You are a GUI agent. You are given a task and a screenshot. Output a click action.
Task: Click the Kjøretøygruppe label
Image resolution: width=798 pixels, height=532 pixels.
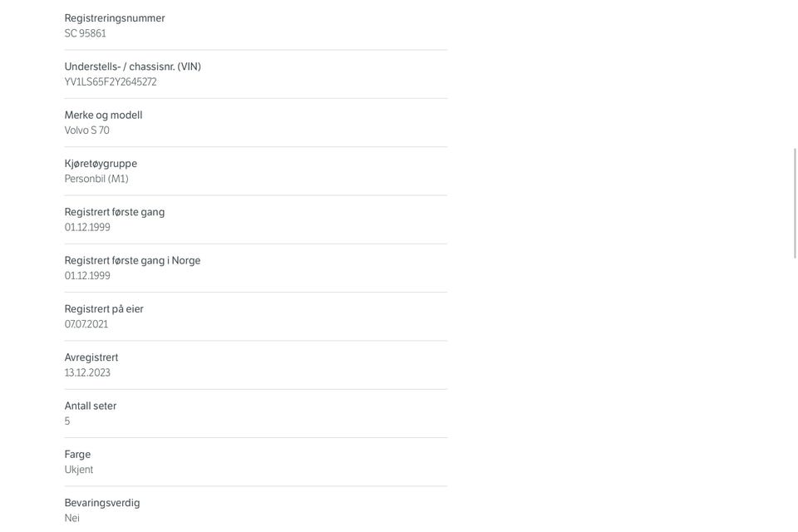pyautogui.click(x=101, y=164)
